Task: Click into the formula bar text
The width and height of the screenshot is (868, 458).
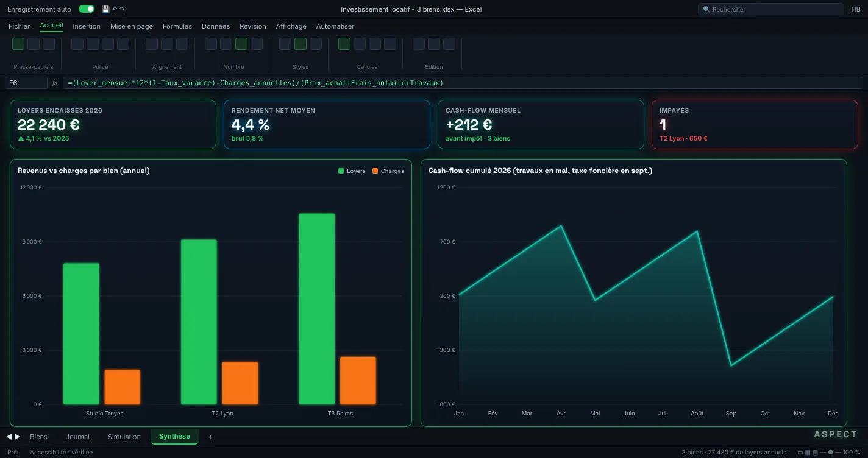Action: (x=463, y=83)
